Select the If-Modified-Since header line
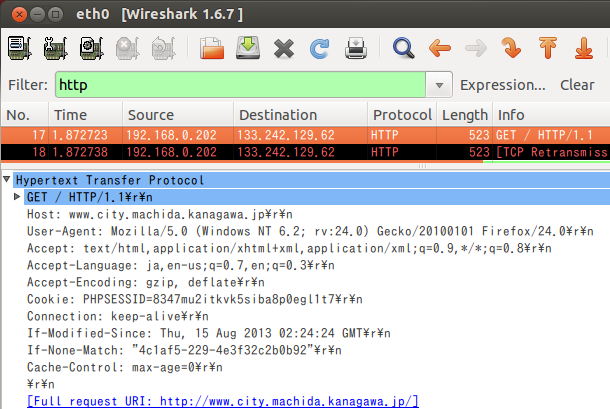 [209, 333]
